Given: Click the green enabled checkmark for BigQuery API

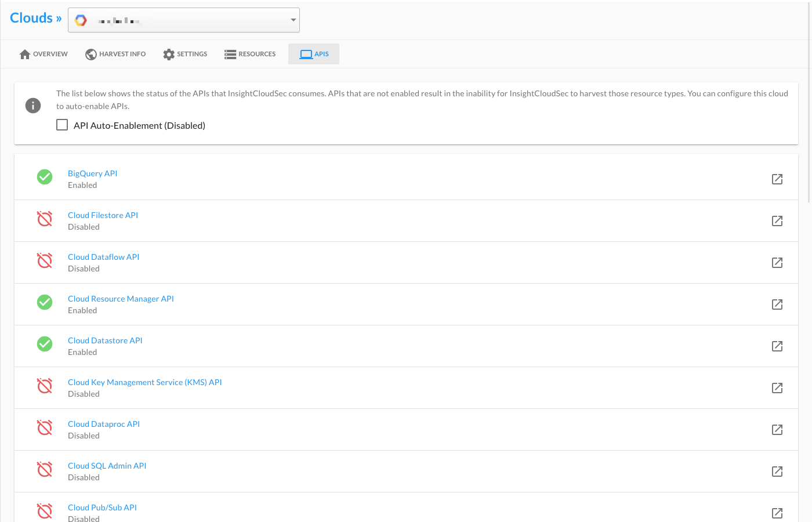Looking at the screenshot, I should tap(45, 177).
